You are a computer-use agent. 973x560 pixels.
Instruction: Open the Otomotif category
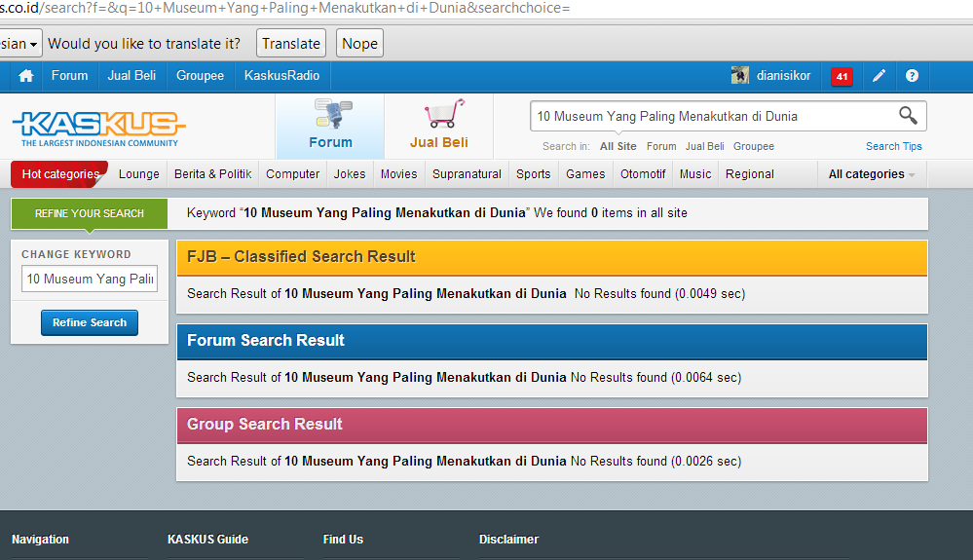pos(643,174)
